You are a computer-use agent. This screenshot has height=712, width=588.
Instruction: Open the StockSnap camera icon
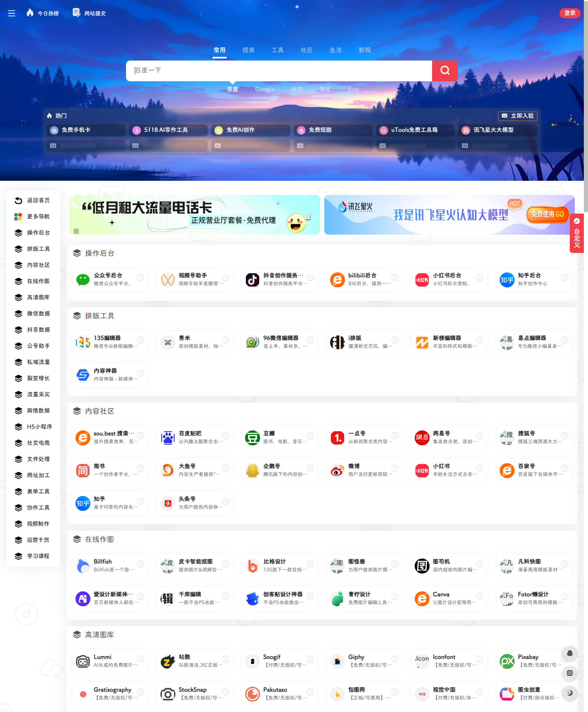168,694
